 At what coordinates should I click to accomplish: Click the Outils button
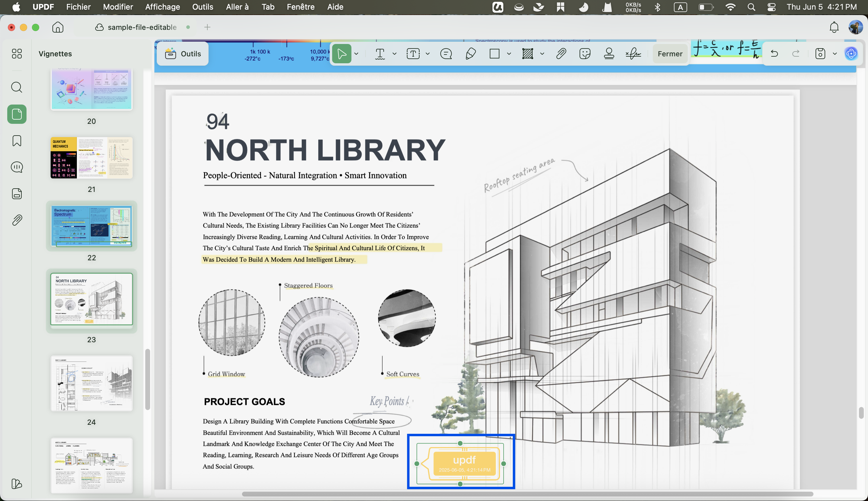pyautogui.click(x=183, y=54)
